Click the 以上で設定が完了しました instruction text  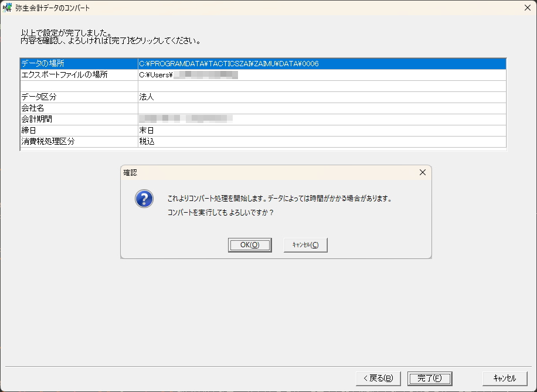[66, 33]
